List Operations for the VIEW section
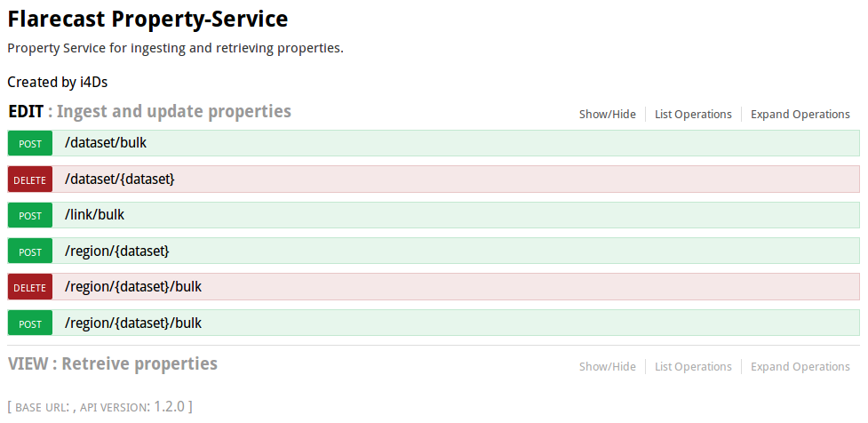The height and width of the screenshot is (423, 868). (693, 366)
